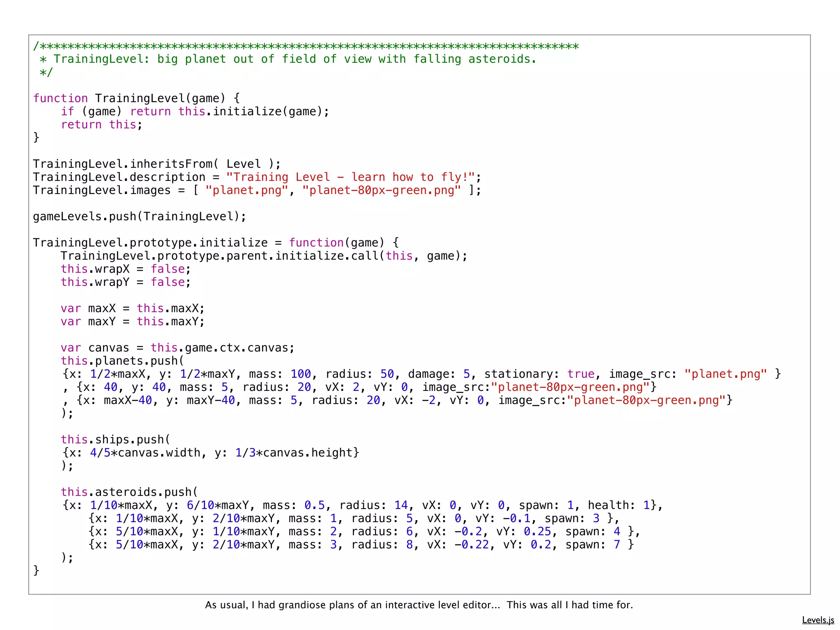This screenshot has height=630, width=840.
Task: Click the this.wrapX = false line
Action: tap(126, 269)
